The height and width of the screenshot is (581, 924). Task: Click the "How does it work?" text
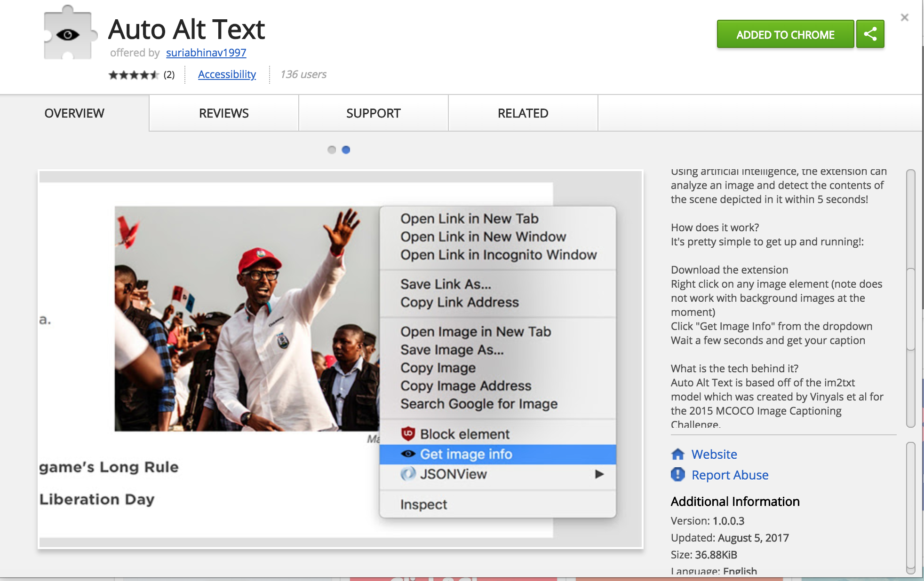[x=715, y=228]
